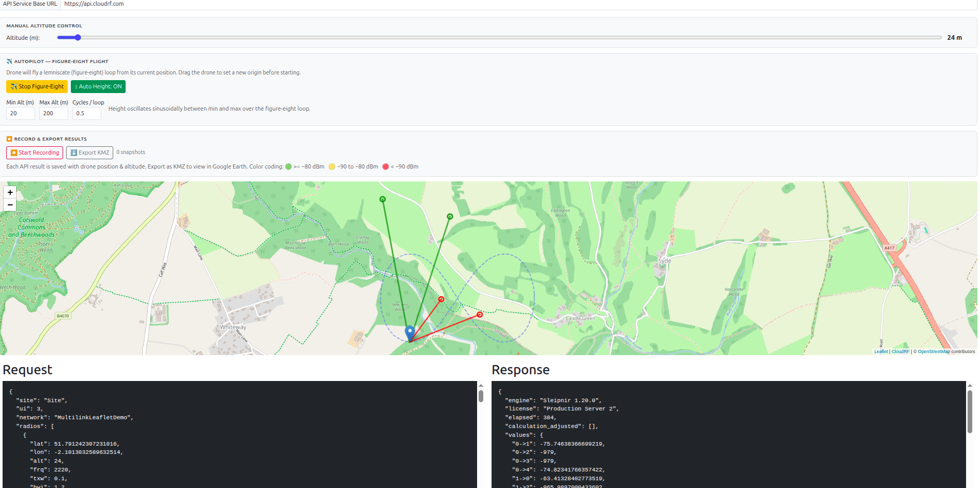
Task: Export snapshots as KMZ
Action: coord(89,153)
